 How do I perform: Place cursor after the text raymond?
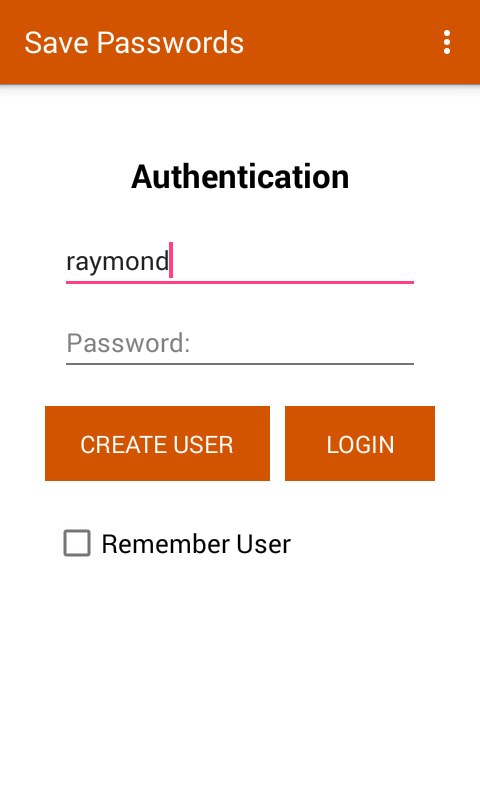pyautogui.click(x=170, y=261)
